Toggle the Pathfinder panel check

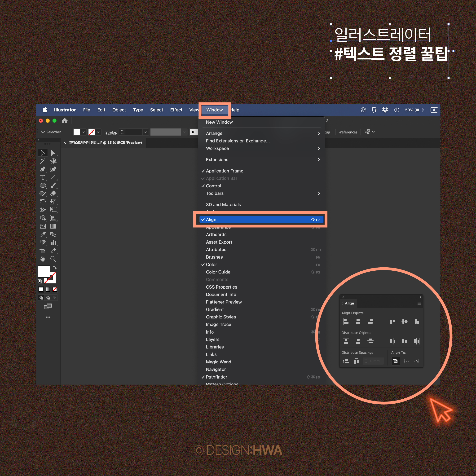click(216, 377)
